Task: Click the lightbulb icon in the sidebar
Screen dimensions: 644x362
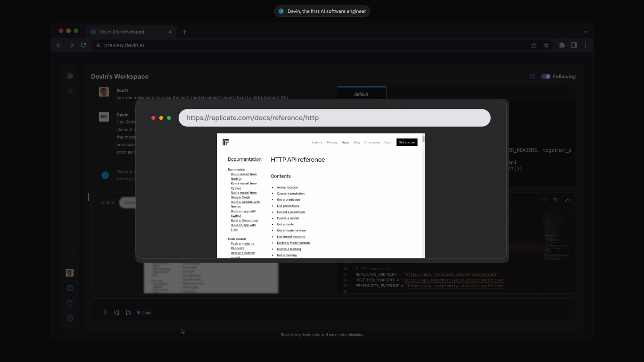Action: (x=70, y=303)
